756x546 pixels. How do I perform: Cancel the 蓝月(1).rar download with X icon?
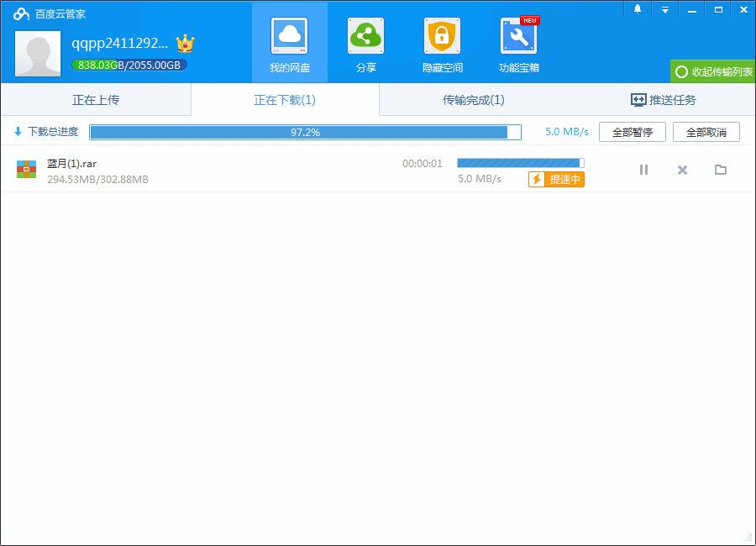(x=682, y=170)
